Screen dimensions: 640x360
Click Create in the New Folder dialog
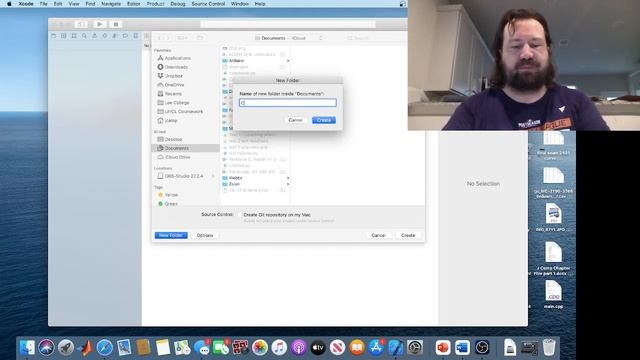[324, 120]
